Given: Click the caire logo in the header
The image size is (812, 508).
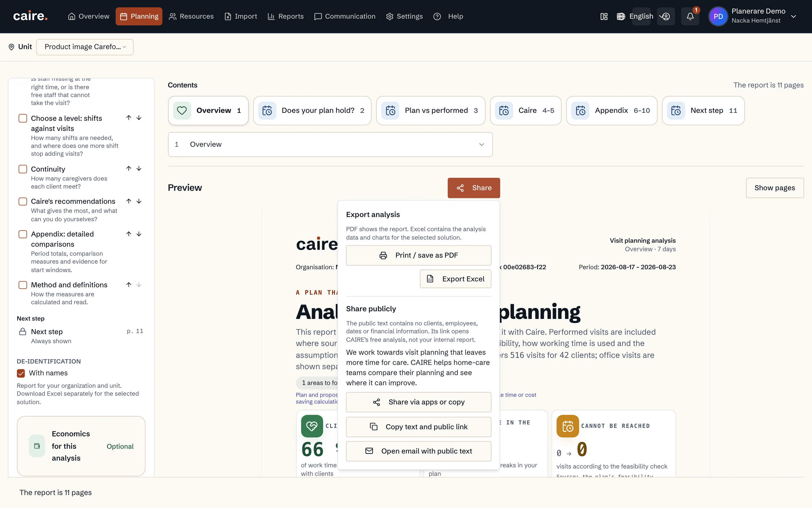Looking at the screenshot, I should coord(30,16).
